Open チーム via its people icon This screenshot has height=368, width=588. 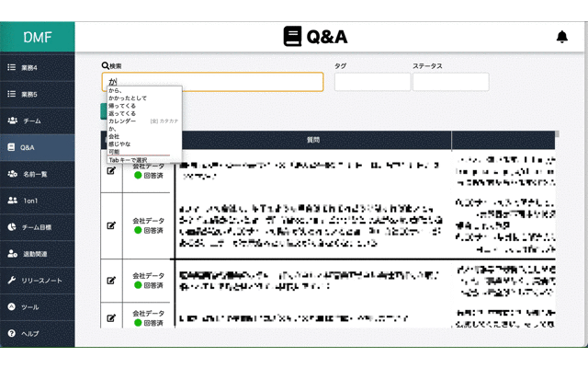(12, 121)
